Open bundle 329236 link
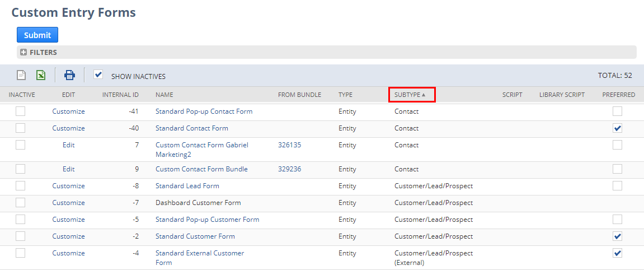644x270 pixels. click(289, 169)
